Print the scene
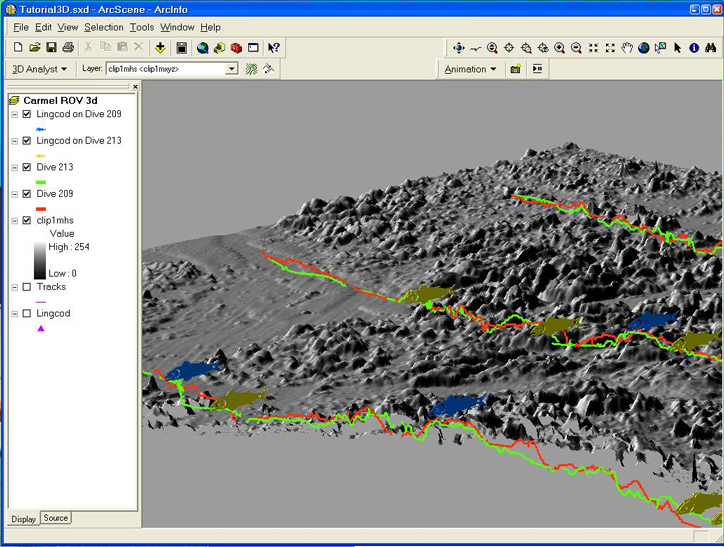 [x=68, y=48]
